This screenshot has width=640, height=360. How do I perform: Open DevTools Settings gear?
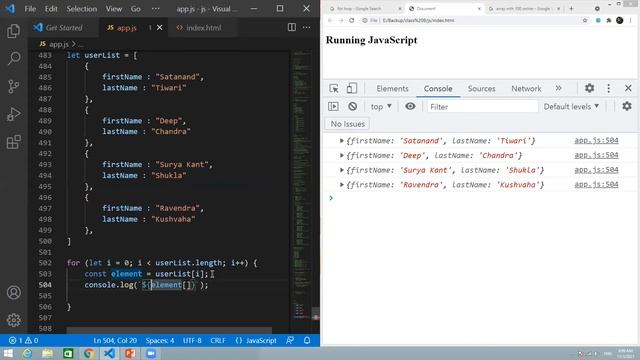coord(589,88)
